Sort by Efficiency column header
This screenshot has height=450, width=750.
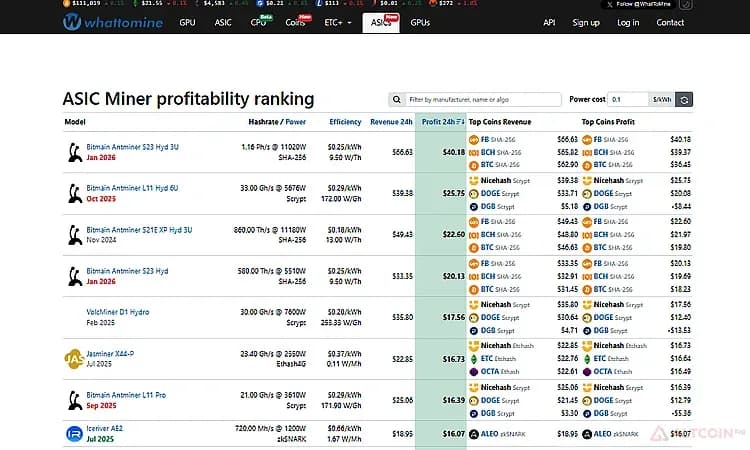point(345,122)
